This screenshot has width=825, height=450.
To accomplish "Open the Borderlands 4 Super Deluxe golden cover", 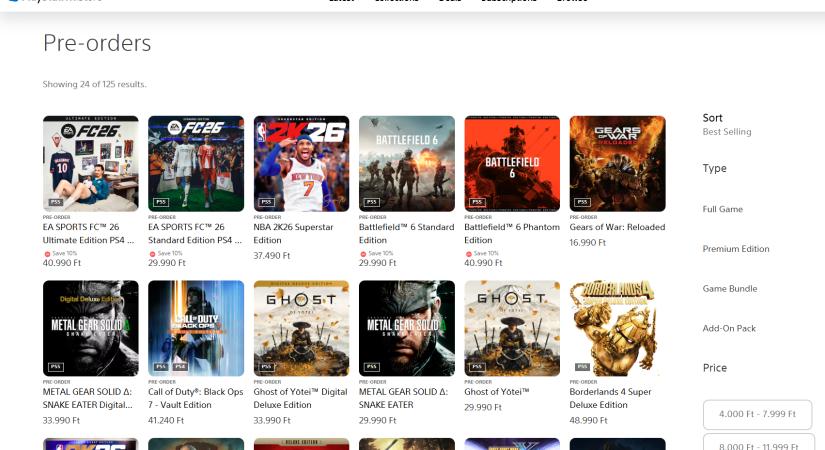I will coord(617,328).
